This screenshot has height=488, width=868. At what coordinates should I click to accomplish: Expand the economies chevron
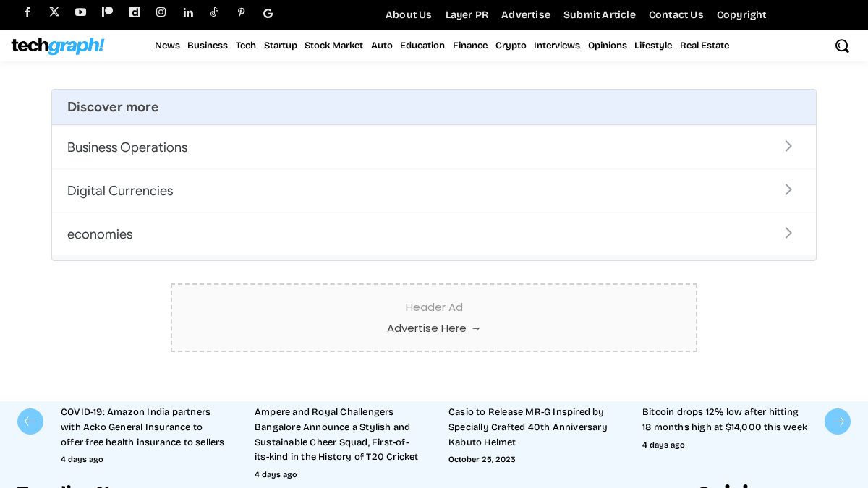click(x=788, y=233)
